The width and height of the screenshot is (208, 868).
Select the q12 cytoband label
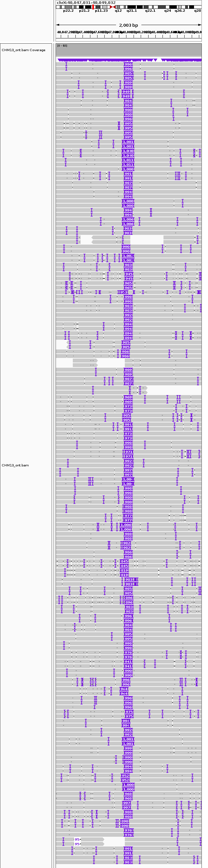tap(118, 11)
